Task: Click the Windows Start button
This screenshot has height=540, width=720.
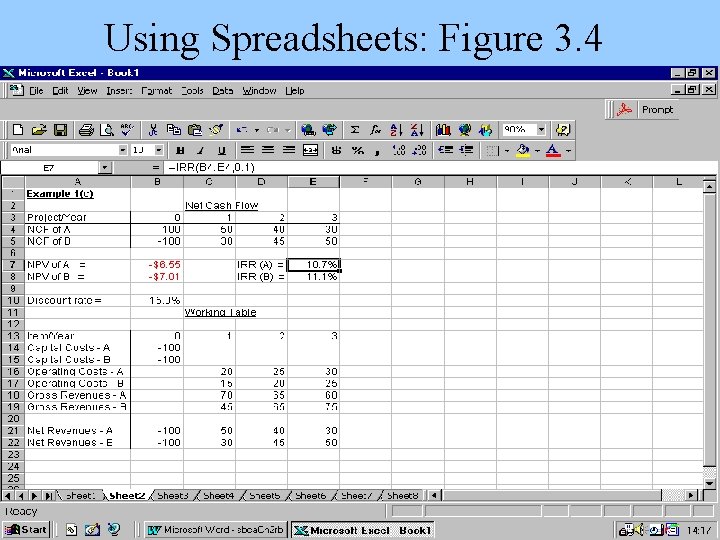Action: click(27, 529)
